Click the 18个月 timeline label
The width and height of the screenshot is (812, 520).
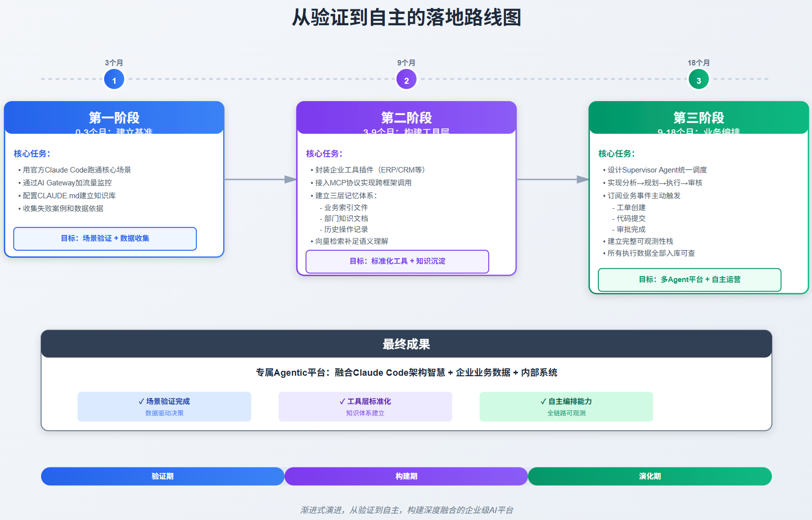pos(698,62)
